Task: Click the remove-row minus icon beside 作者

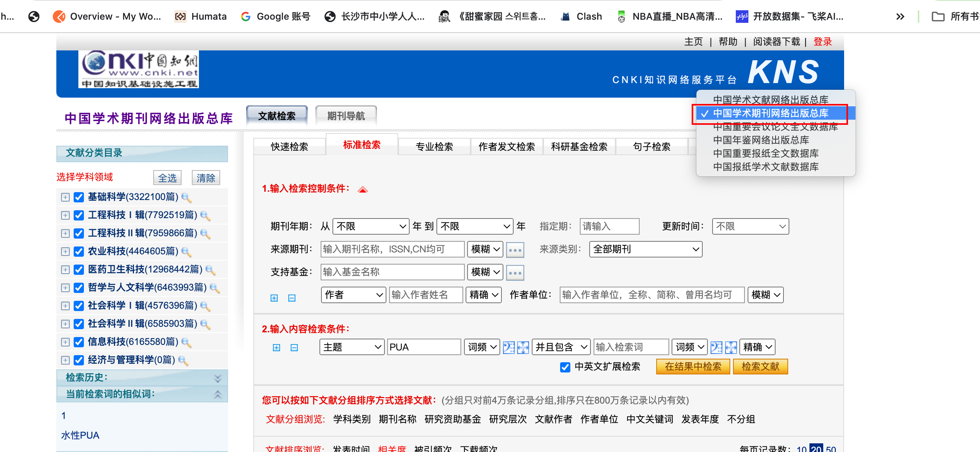Action: (x=292, y=298)
